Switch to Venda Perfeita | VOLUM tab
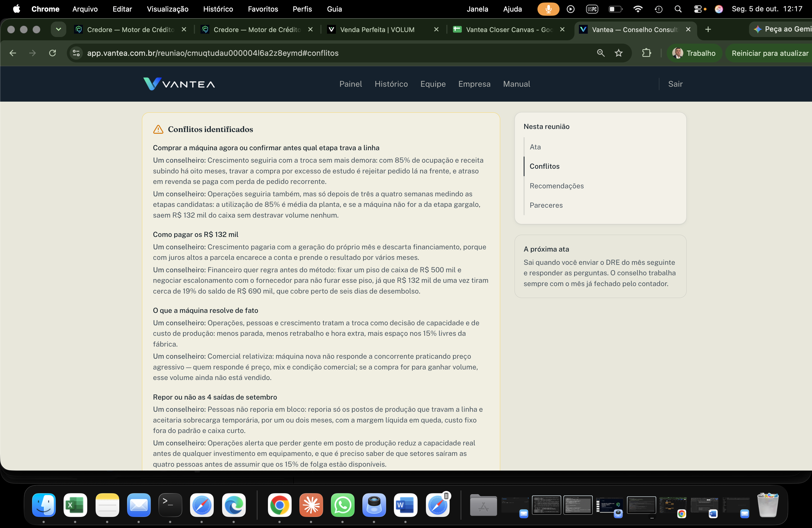This screenshot has width=812, height=528. coord(377,30)
